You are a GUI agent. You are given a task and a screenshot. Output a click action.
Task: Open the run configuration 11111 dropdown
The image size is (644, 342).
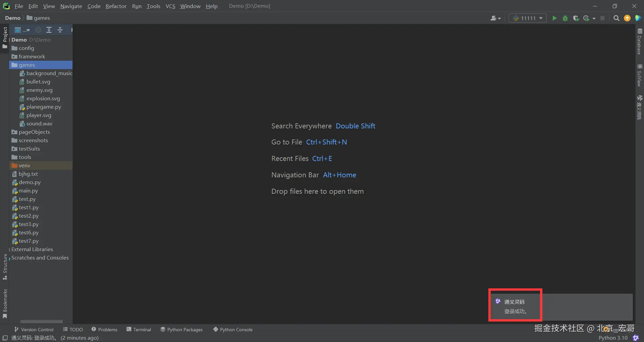pos(528,18)
